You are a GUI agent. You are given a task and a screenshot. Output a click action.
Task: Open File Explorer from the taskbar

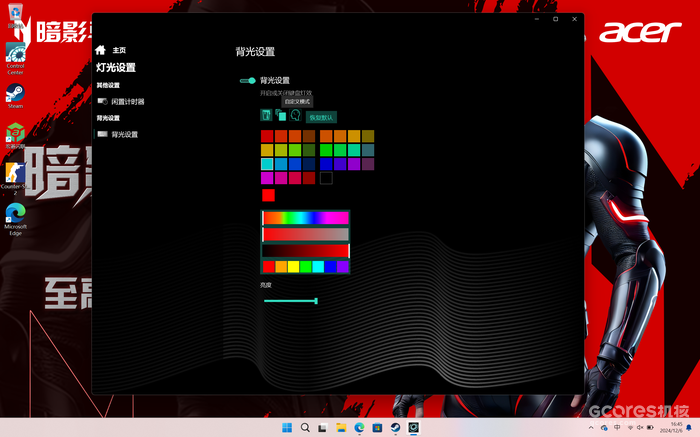[341, 428]
